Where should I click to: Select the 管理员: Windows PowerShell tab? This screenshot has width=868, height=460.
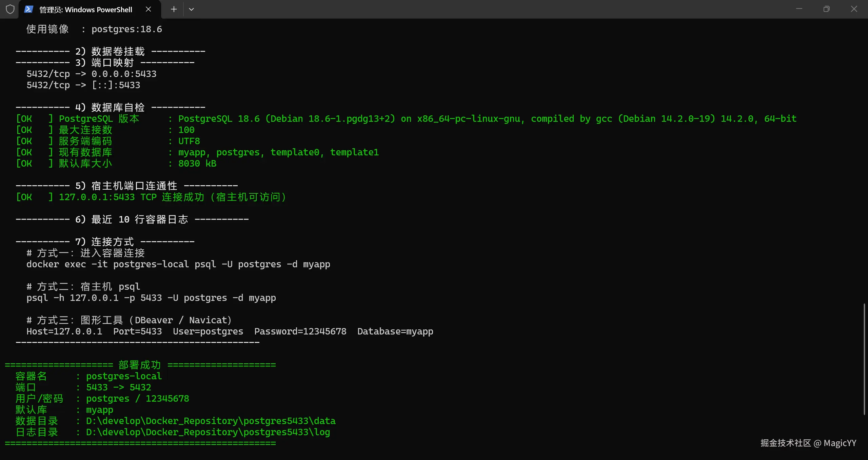coord(90,9)
